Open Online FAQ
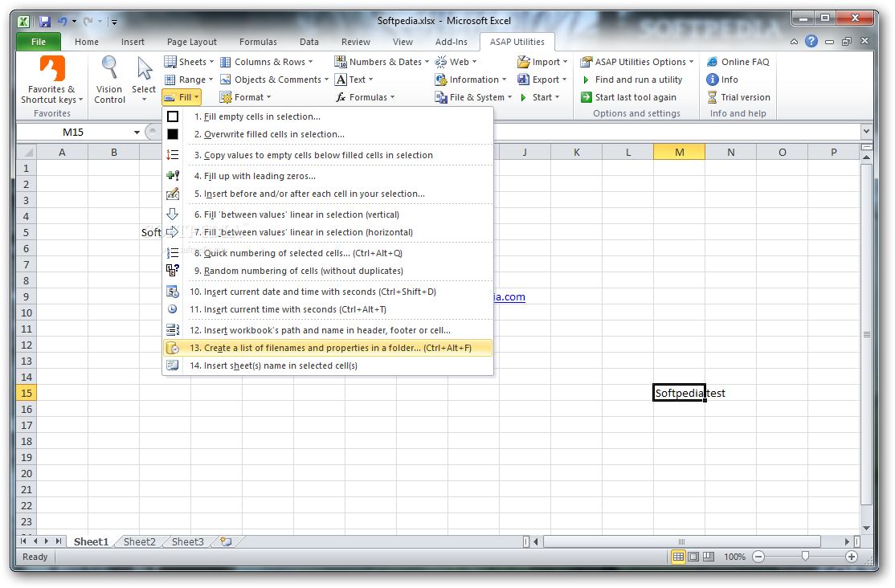This screenshot has height=588, width=895. [738, 62]
